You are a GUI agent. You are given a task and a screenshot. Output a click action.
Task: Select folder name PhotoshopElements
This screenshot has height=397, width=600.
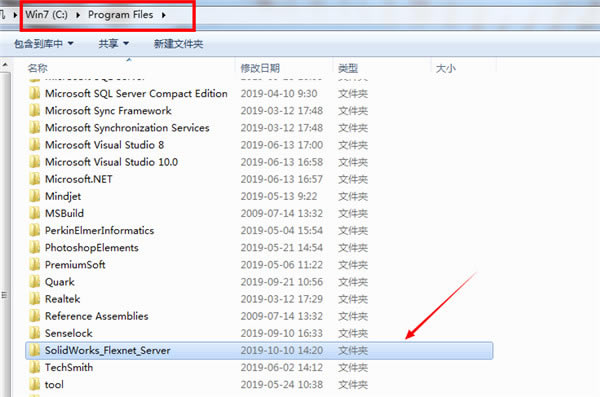[x=91, y=248]
